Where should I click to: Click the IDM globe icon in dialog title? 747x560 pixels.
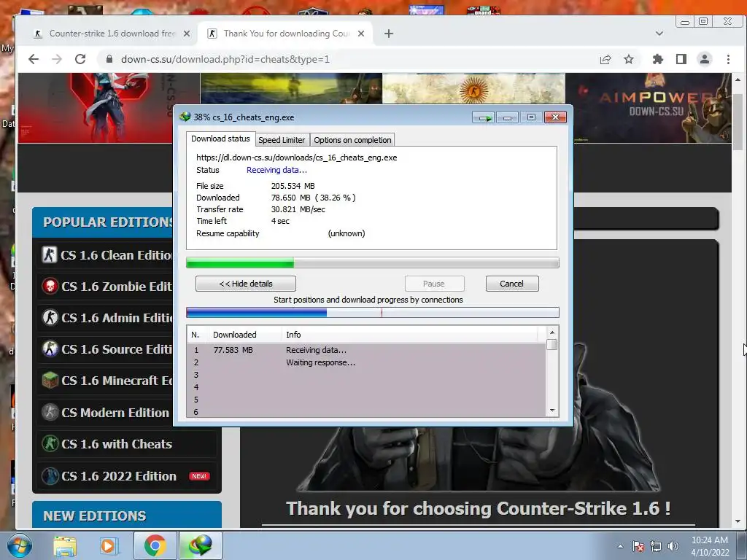(x=185, y=117)
